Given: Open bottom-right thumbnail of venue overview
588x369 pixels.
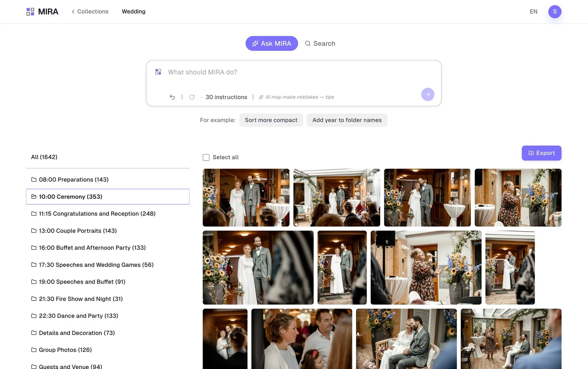Looking at the screenshot, I should click(x=511, y=339).
